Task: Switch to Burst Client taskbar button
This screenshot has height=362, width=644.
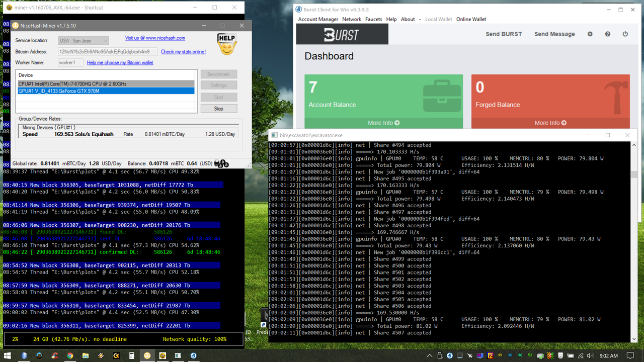Action: click(194, 355)
